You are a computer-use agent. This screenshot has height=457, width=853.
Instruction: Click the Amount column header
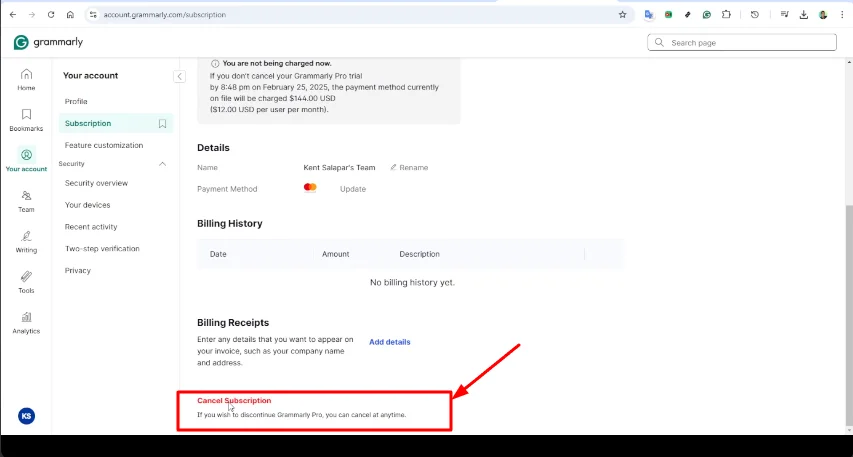click(x=336, y=254)
